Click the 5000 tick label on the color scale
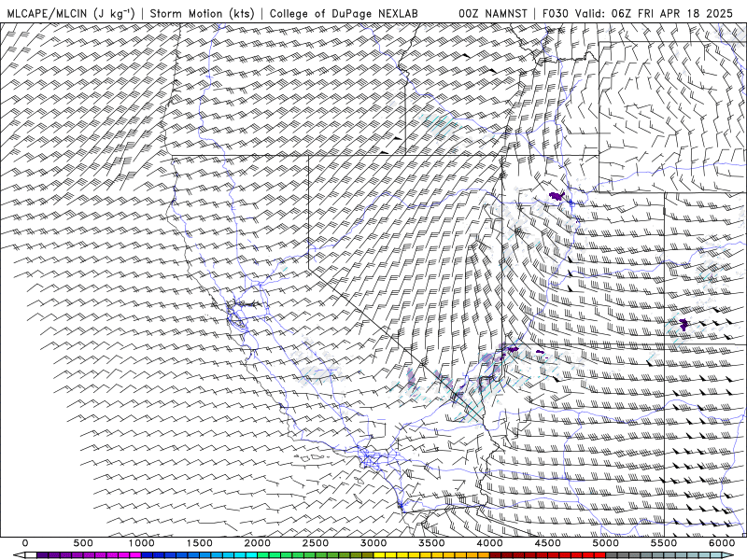This screenshot has width=747, height=560. [x=606, y=543]
